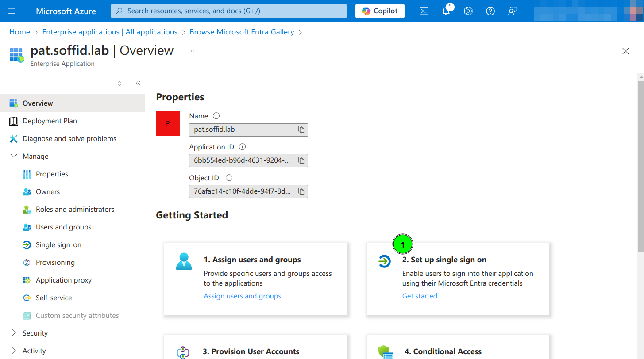Go to Home breadcrumb

(x=19, y=32)
